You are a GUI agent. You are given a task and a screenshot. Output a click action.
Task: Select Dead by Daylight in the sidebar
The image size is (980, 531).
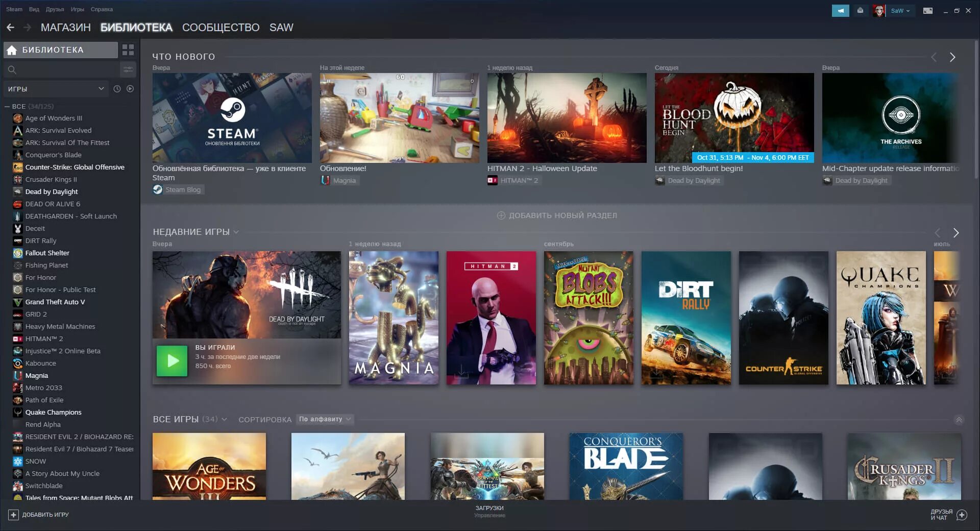(x=52, y=191)
